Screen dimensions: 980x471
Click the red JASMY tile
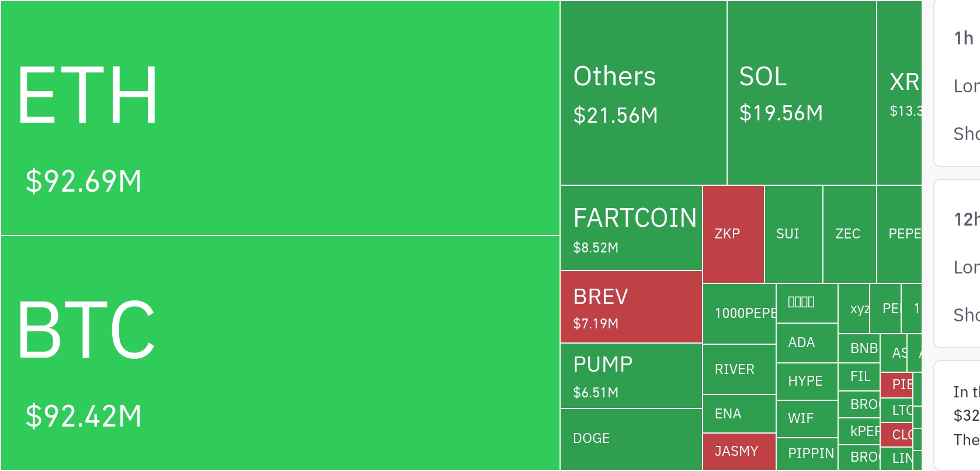click(x=739, y=451)
